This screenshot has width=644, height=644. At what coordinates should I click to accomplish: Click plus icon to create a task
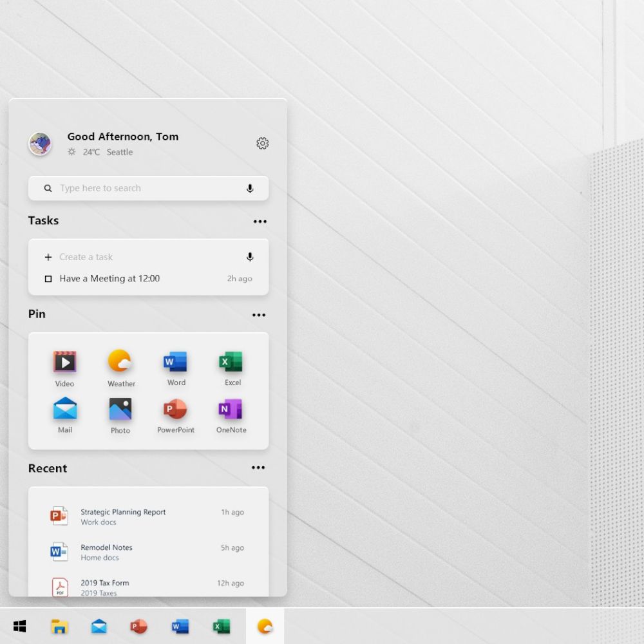click(x=48, y=257)
